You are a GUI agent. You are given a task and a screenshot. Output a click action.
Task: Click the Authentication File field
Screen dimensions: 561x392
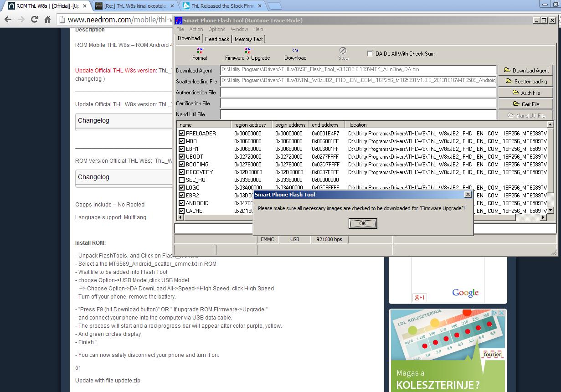(358, 92)
